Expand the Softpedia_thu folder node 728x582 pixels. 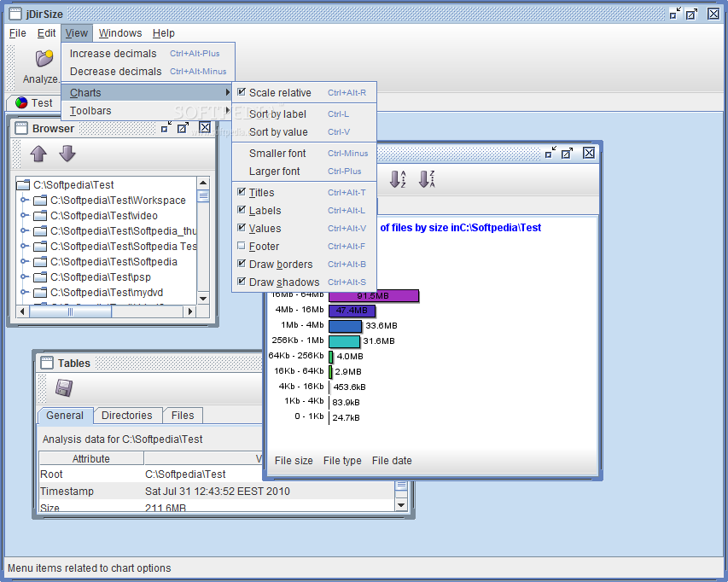24,230
